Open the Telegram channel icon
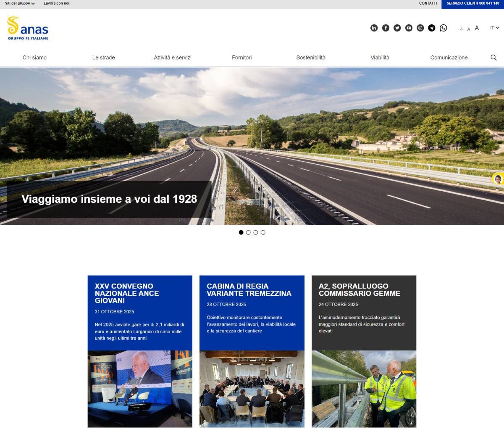504x431 pixels. [x=432, y=28]
